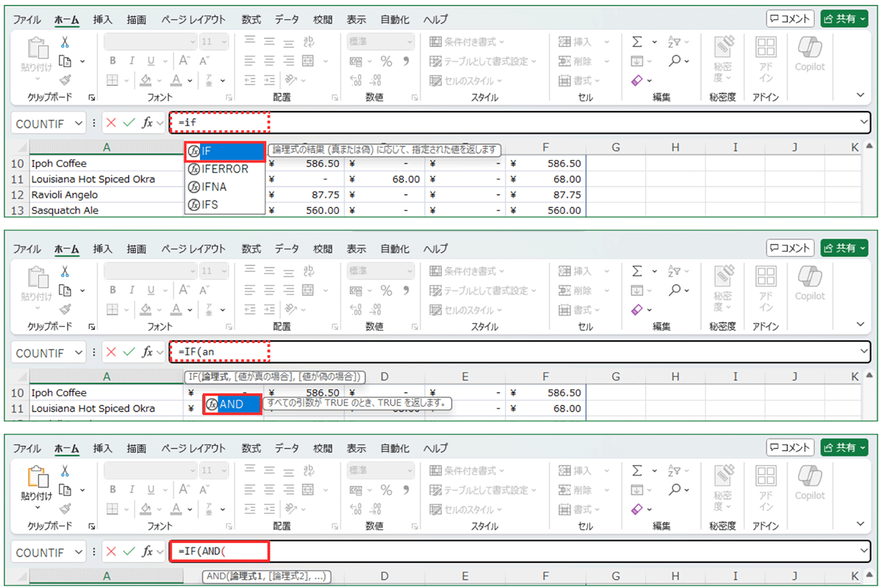Screen dimensions: 882x588
Task: Cancel formula entry with the X icon
Action: coord(111,123)
